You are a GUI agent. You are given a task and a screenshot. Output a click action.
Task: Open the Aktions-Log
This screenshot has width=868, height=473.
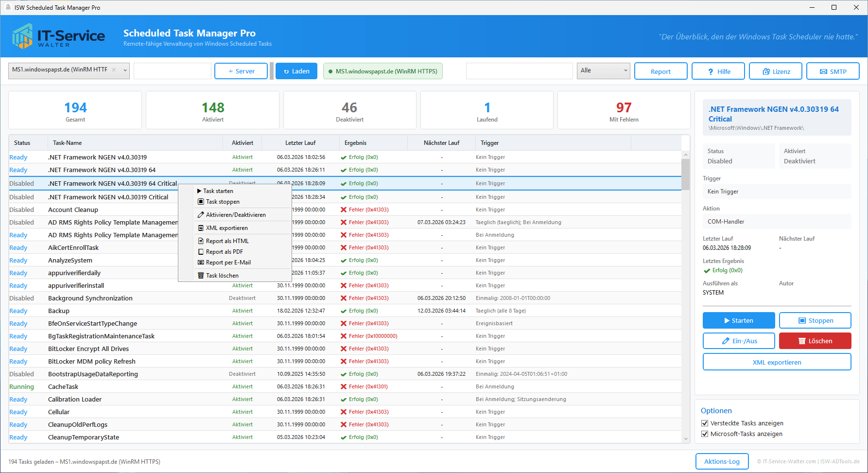click(x=722, y=461)
